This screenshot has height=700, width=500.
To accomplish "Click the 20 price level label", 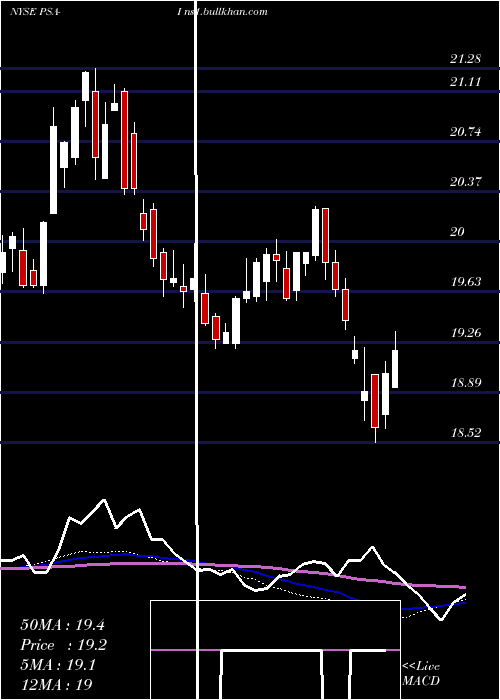I will click(x=458, y=232).
